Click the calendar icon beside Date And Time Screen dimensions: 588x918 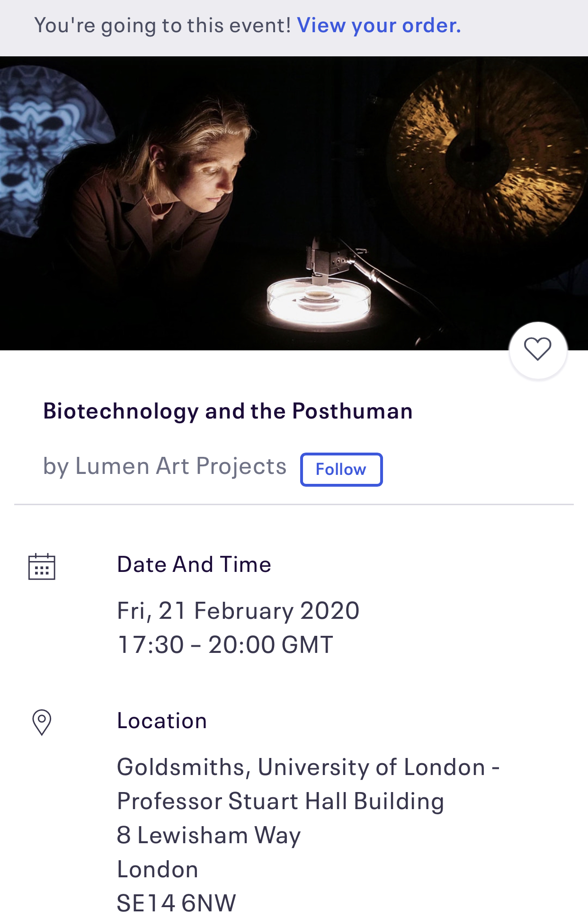tap(42, 566)
